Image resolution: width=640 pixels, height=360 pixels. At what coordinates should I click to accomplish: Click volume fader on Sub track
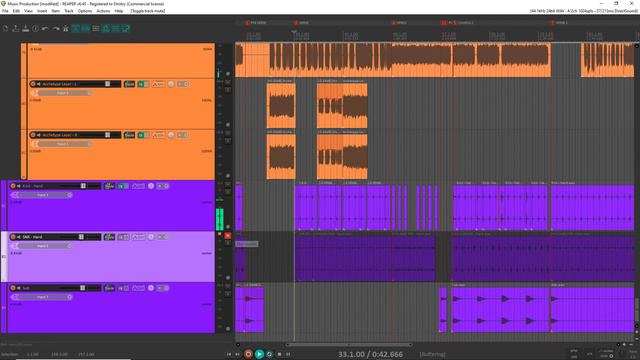(x=82, y=288)
